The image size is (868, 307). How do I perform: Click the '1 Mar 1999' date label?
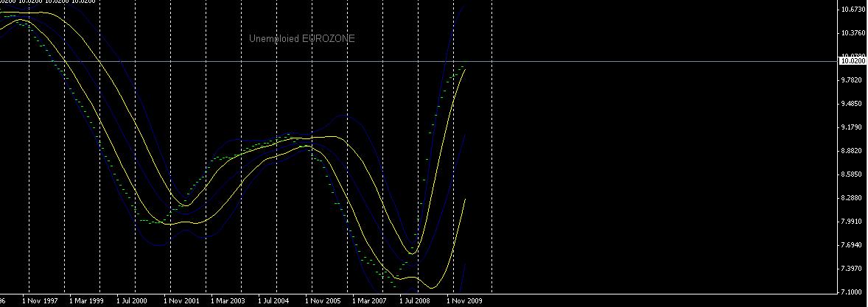pos(87,301)
